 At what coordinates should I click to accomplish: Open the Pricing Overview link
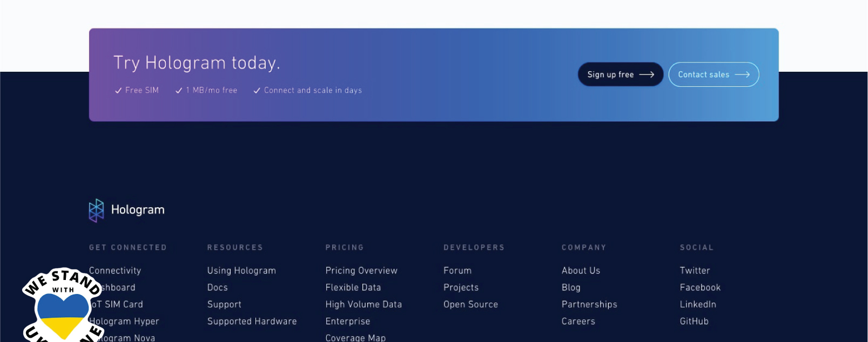(x=361, y=271)
